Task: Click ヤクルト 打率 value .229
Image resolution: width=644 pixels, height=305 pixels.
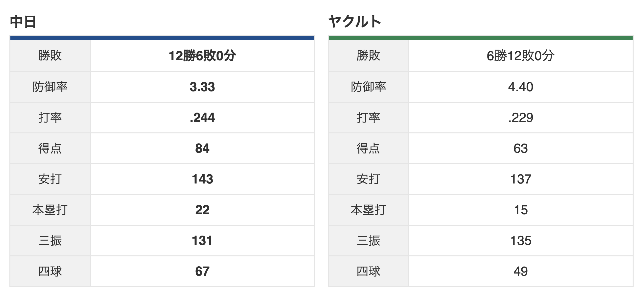Action: coord(520,118)
